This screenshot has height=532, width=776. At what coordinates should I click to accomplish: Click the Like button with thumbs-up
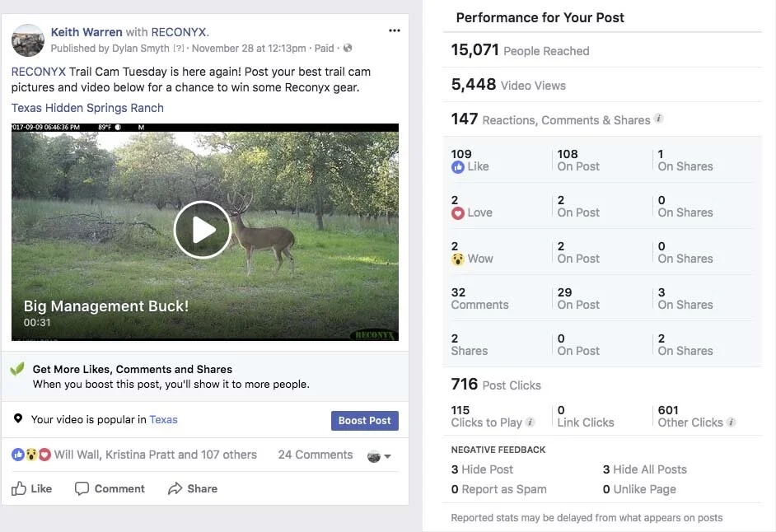pos(31,489)
